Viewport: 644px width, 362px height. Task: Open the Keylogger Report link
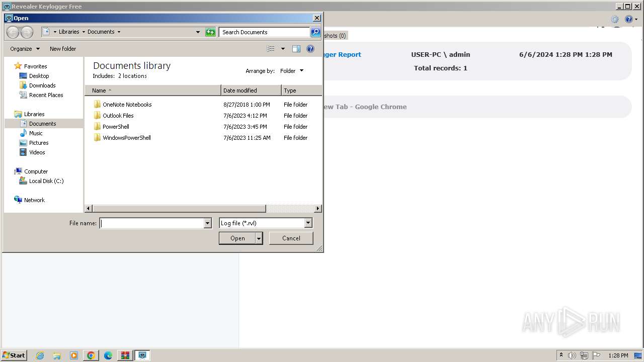coord(343,55)
